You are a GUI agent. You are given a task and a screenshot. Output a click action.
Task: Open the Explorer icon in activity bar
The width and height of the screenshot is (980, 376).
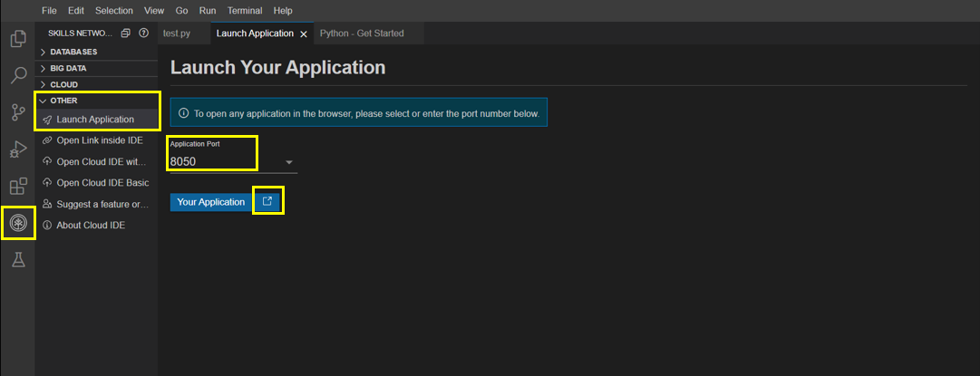(x=17, y=39)
